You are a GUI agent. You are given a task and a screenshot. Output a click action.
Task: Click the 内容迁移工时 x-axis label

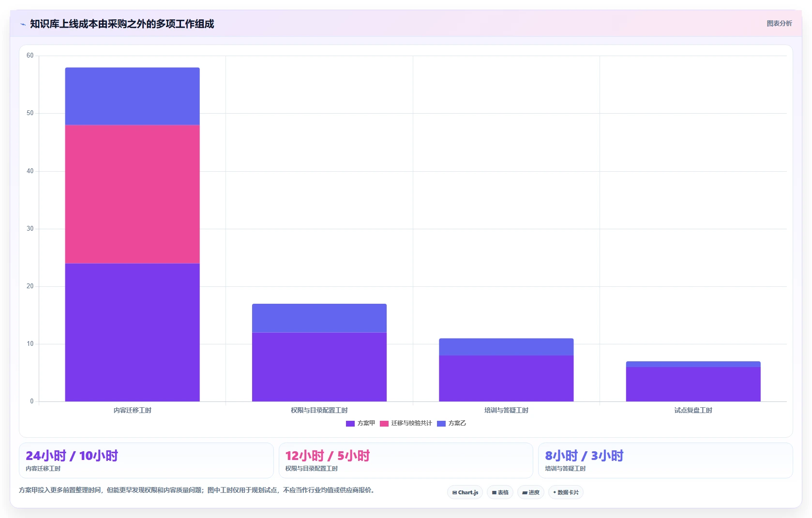133,410
